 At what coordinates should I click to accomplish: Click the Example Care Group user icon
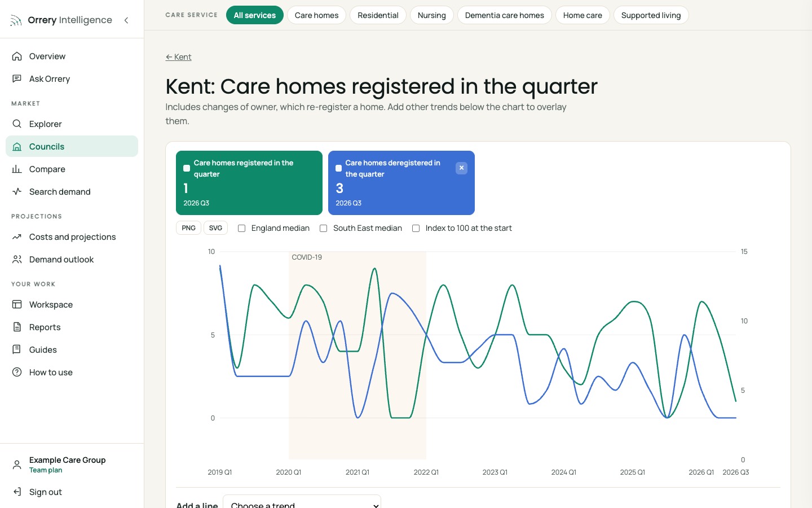(17, 465)
